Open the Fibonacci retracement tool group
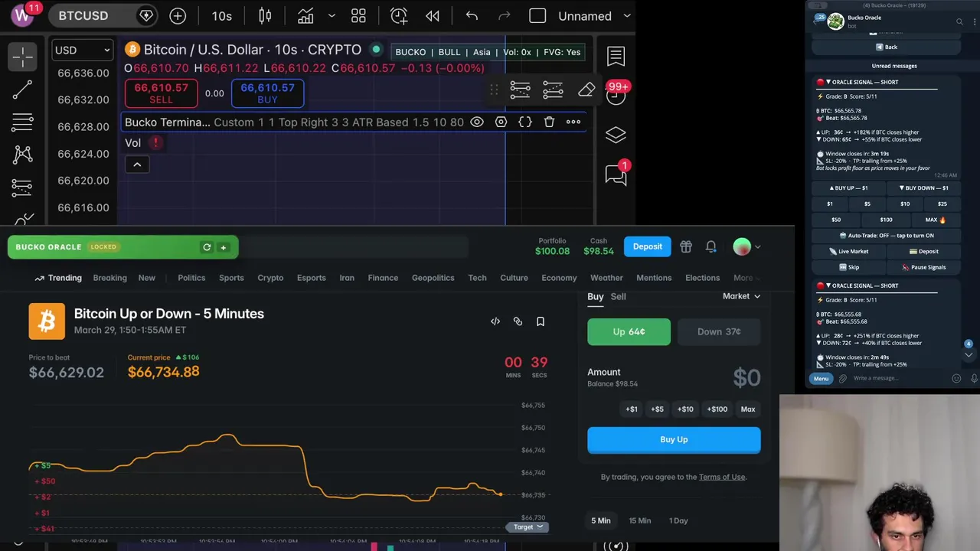The width and height of the screenshot is (980, 551). [22, 122]
